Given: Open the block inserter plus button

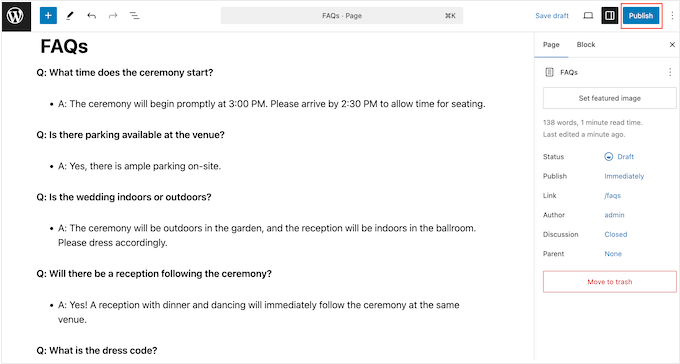Looking at the screenshot, I should (x=48, y=16).
